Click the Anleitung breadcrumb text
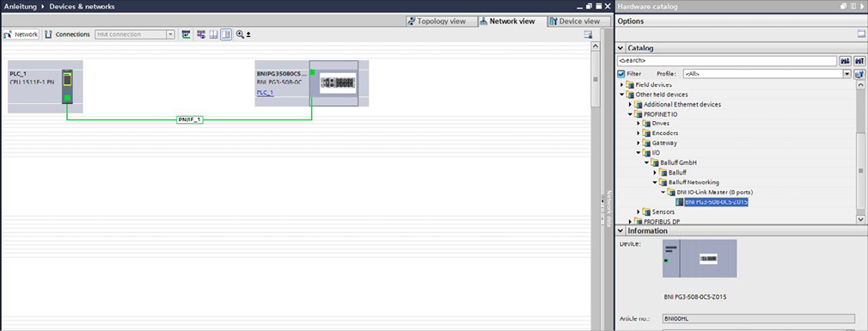Image resolution: width=868 pixels, height=331 pixels. [x=20, y=7]
